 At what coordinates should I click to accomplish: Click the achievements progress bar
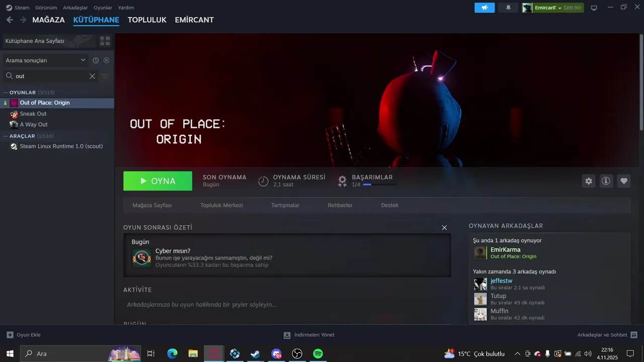(379, 185)
